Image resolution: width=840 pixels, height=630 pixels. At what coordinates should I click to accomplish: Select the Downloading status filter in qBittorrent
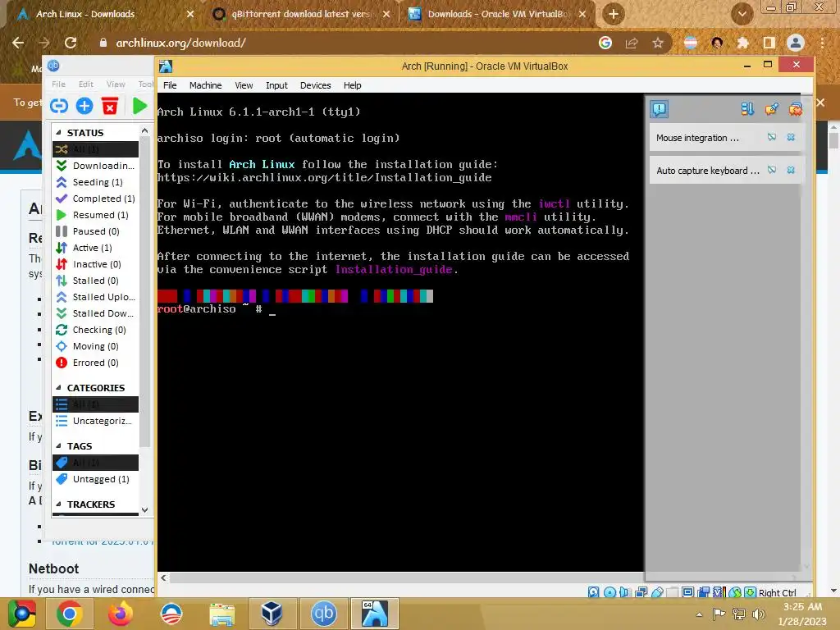pos(95,166)
